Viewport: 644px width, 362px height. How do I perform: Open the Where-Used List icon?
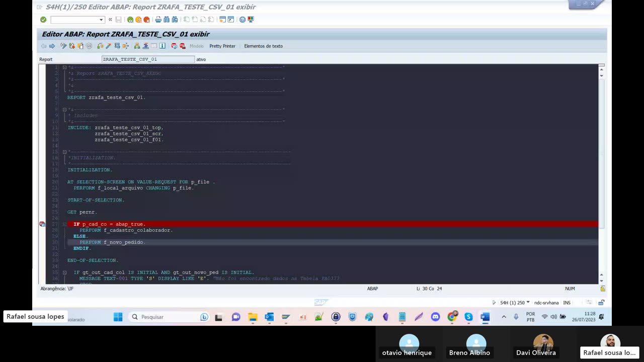(125, 46)
